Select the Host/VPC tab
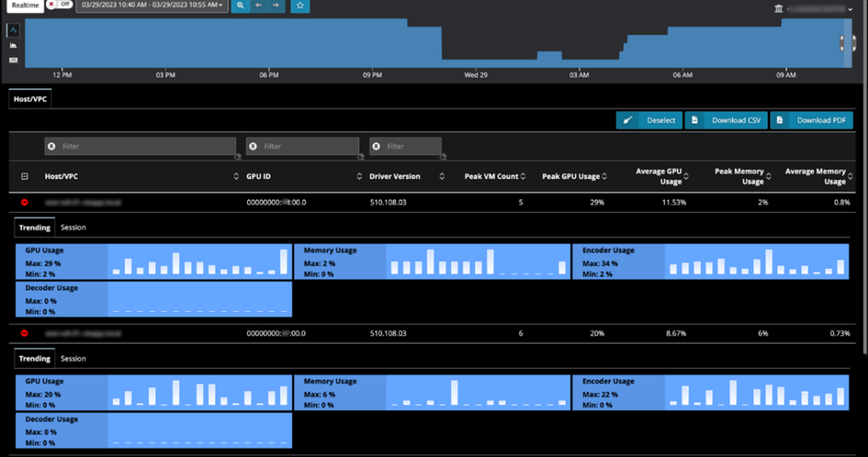The height and width of the screenshot is (457, 868). (x=30, y=99)
